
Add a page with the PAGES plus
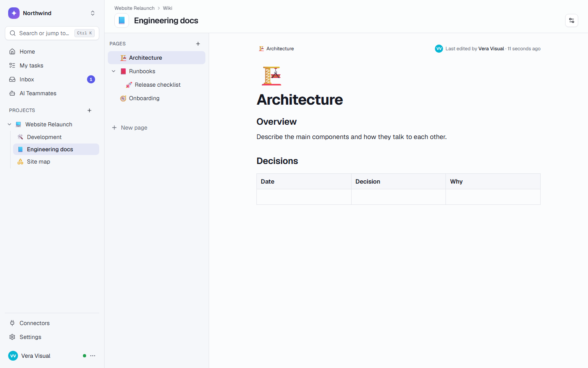click(x=198, y=44)
